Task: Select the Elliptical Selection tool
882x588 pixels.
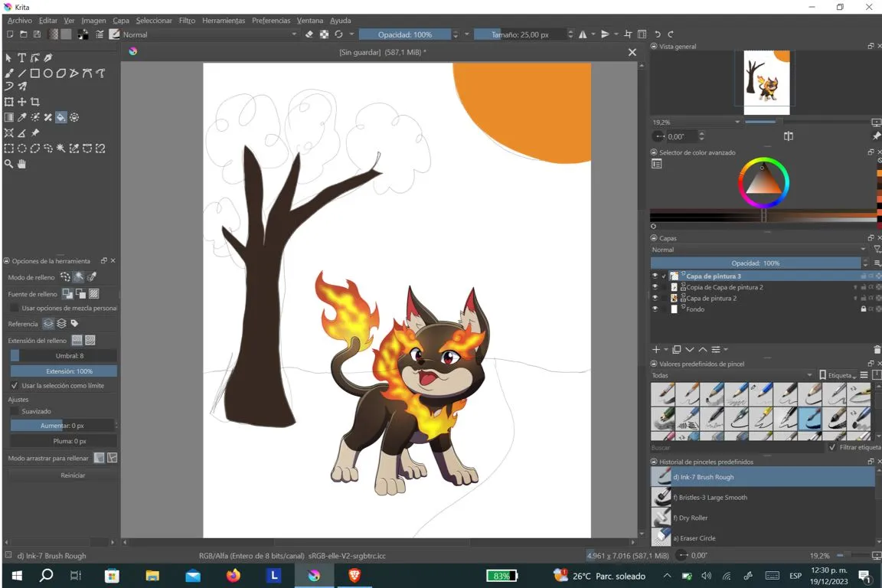Action: pyautogui.click(x=22, y=149)
